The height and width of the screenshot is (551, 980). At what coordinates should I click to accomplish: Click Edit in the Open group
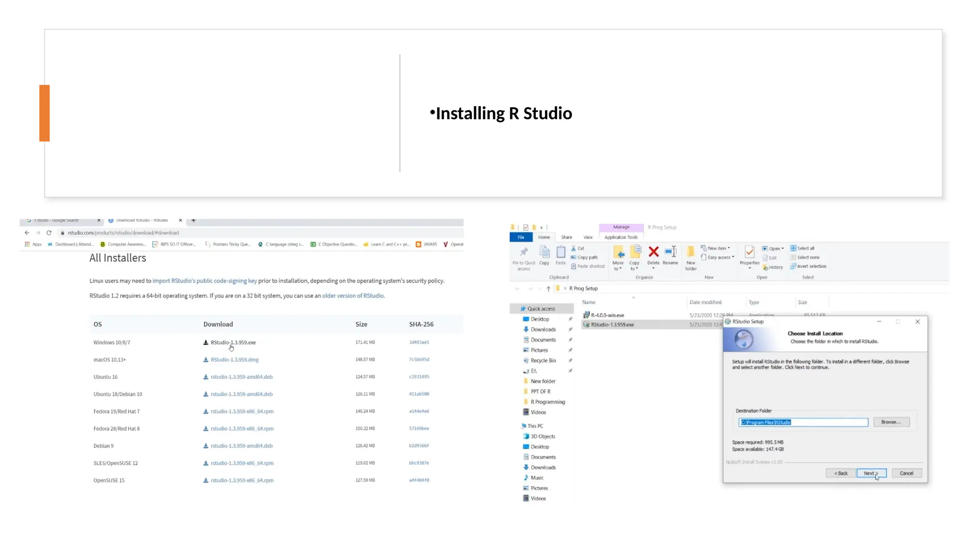tap(770, 258)
